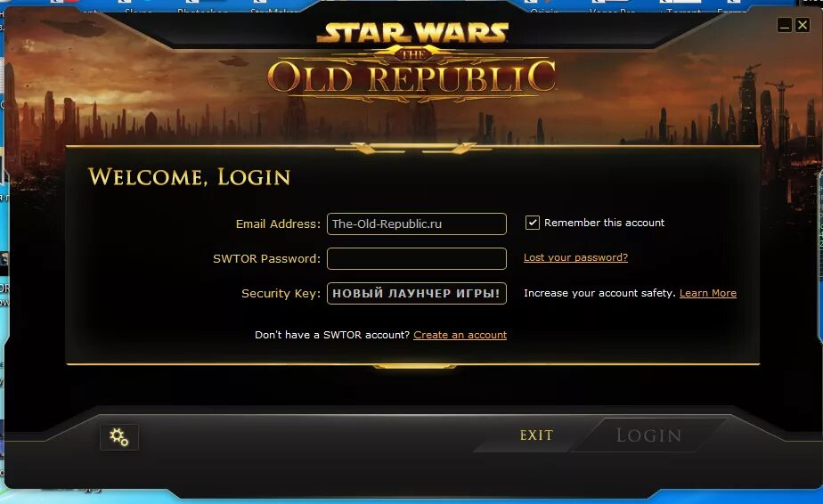Click the Star Wars Old Republic logo
Image resolution: width=823 pixels, height=504 pixels.
click(x=412, y=62)
